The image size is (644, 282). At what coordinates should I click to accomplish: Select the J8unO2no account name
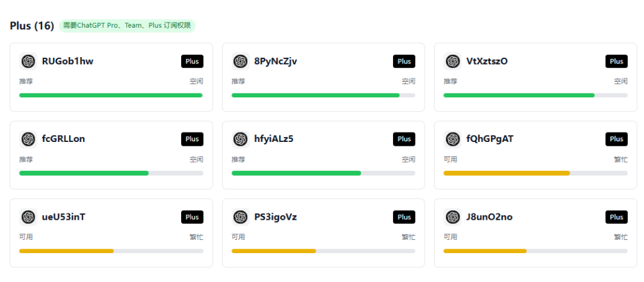(489, 217)
